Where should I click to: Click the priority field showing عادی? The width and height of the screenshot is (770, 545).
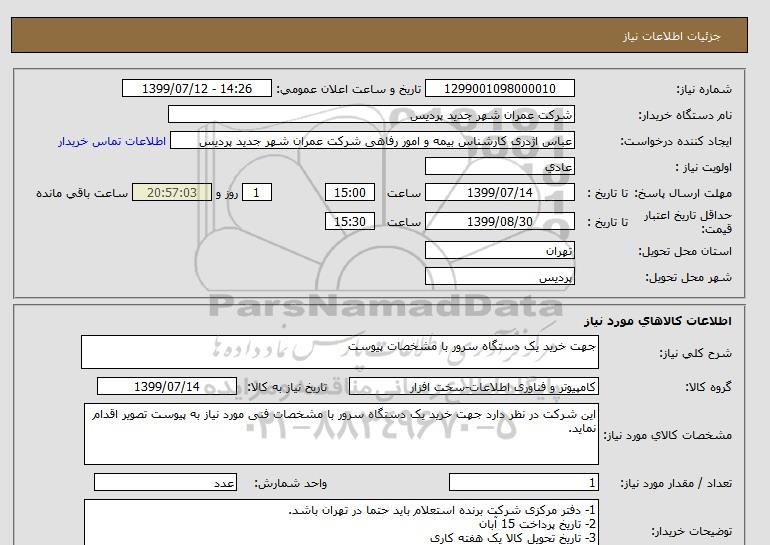(x=499, y=166)
